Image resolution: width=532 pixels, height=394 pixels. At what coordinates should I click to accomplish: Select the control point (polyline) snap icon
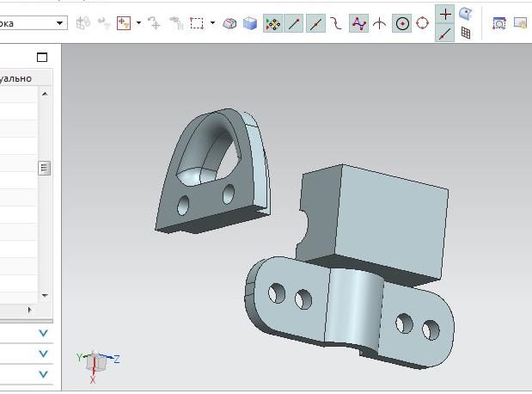click(x=358, y=23)
